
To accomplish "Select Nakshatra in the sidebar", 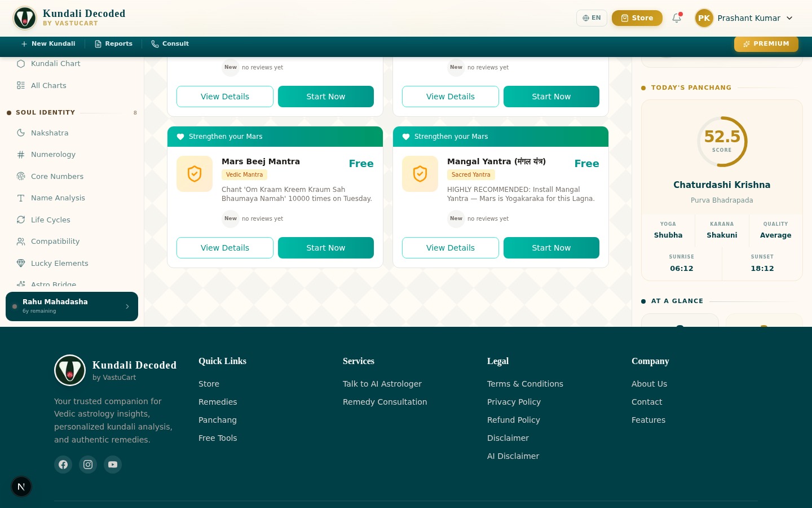I will [x=50, y=133].
